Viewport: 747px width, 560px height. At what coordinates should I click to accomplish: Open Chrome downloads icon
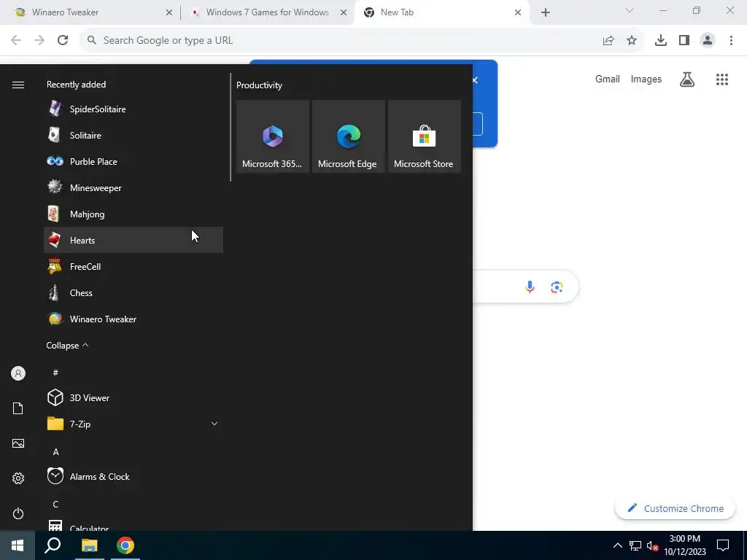coord(661,41)
